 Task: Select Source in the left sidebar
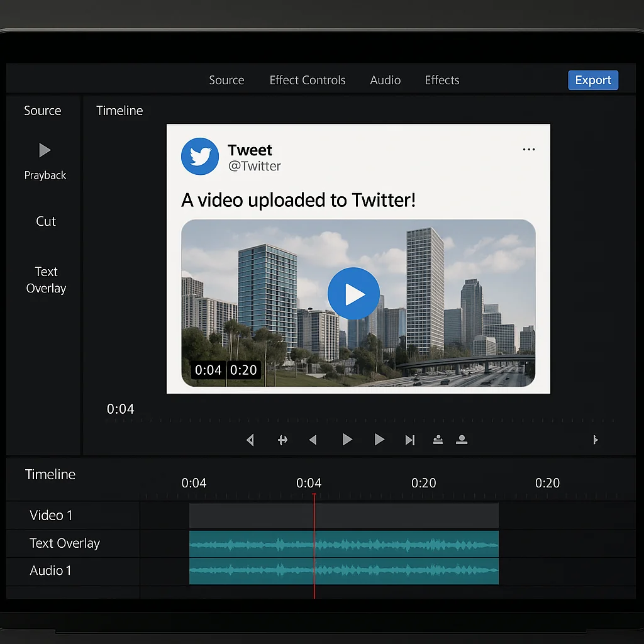[42, 111]
